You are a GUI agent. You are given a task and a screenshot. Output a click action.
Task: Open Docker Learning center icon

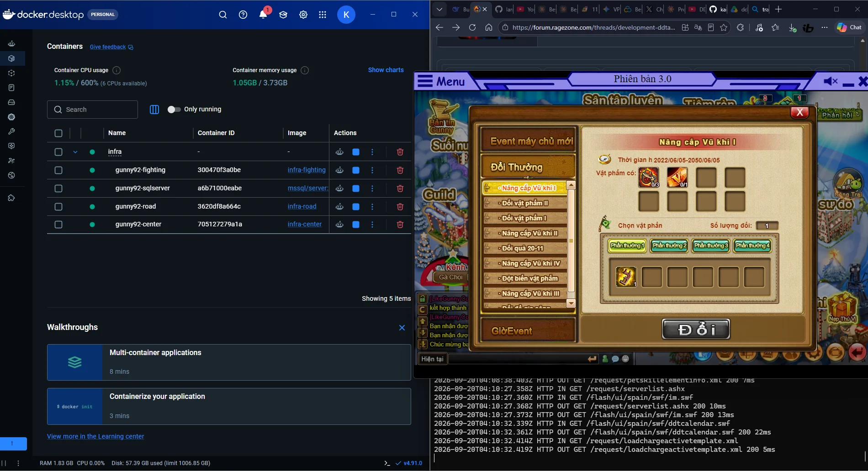[x=283, y=15]
